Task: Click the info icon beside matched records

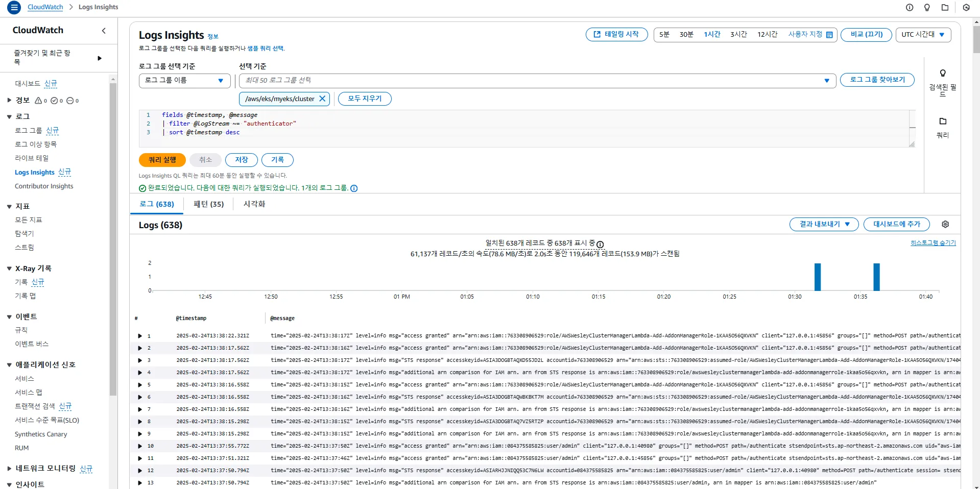Action: coord(600,244)
